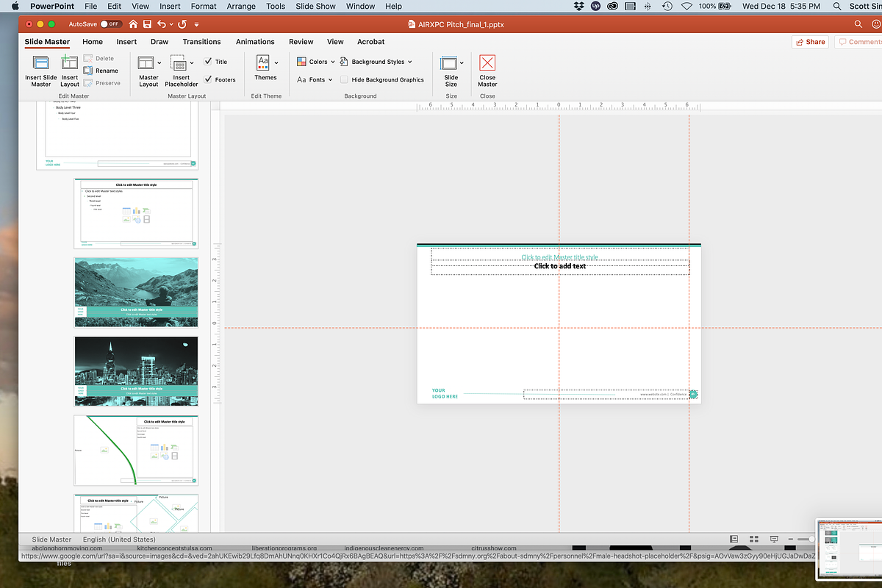Click the Comments button
This screenshot has height=588, width=882.
click(858, 42)
